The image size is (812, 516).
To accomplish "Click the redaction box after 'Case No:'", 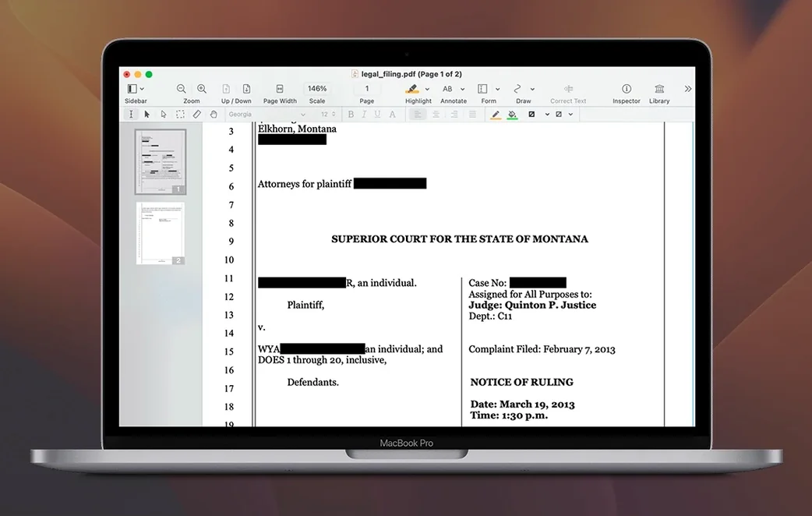I will (x=538, y=283).
